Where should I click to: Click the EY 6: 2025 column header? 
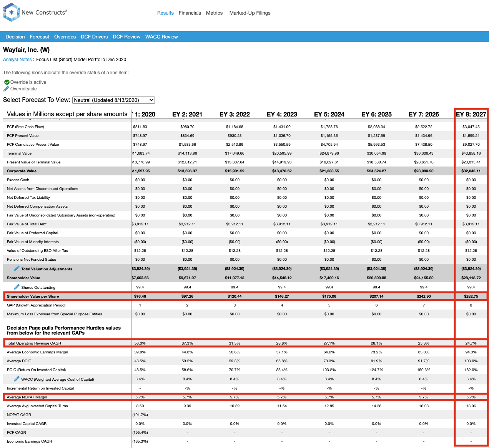(x=376, y=114)
